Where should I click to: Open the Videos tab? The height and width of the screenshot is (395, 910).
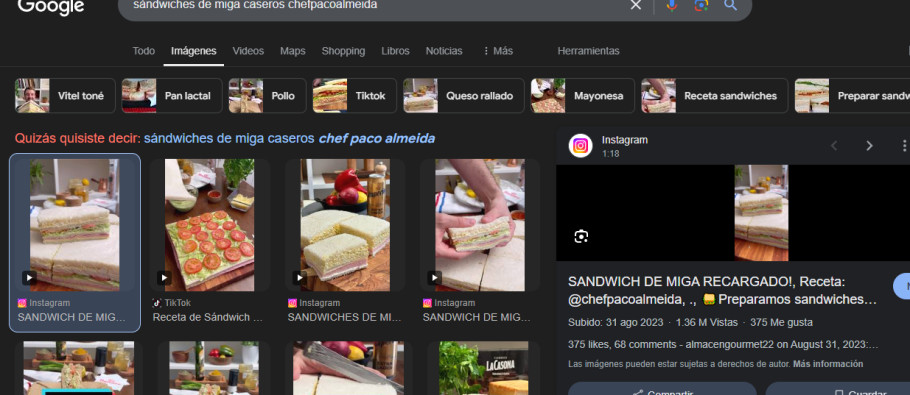(x=248, y=51)
